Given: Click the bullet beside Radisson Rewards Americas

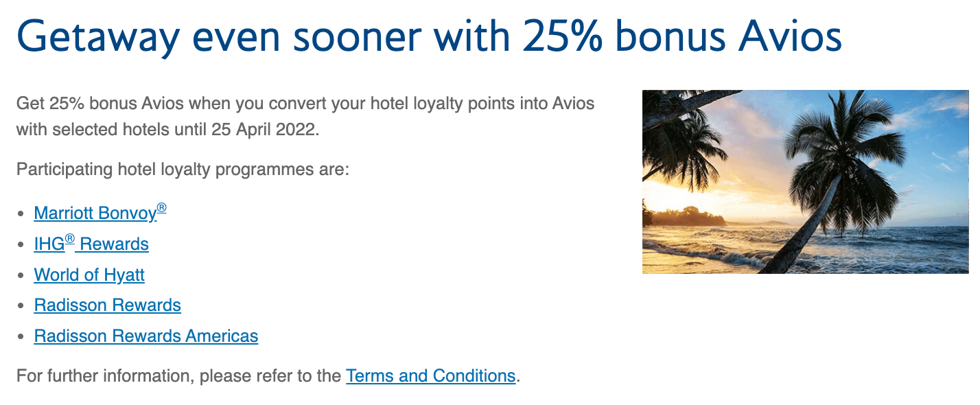Looking at the screenshot, I should (21, 337).
